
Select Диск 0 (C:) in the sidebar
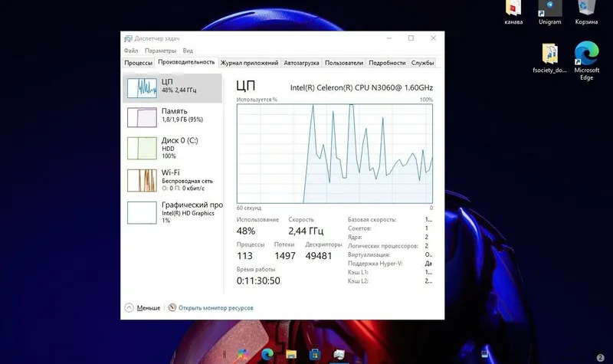click(172, 148)
